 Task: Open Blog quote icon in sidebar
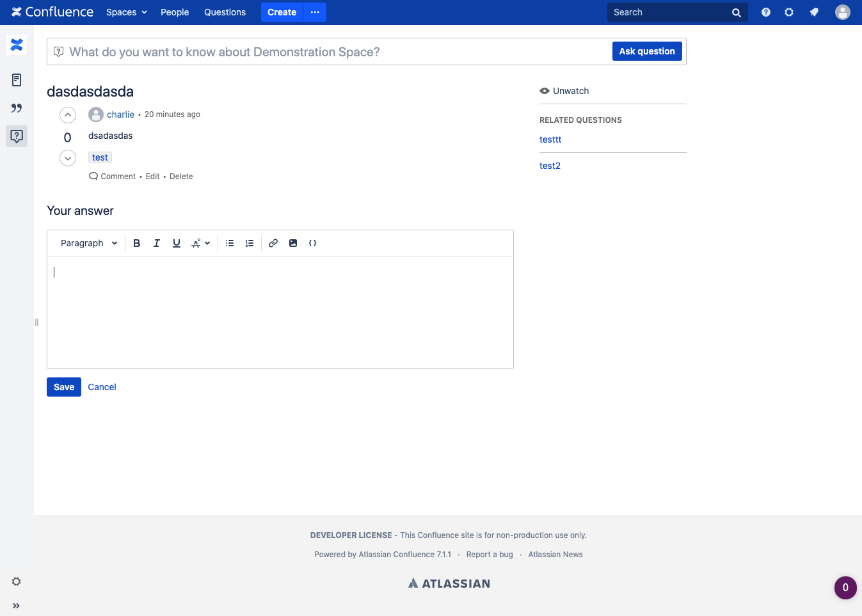(x=17, y=108)
